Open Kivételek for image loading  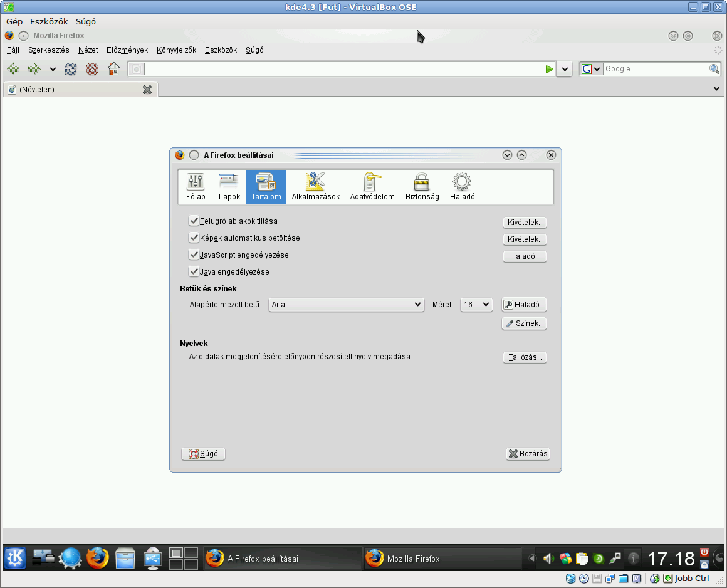(x=525, y=239)
